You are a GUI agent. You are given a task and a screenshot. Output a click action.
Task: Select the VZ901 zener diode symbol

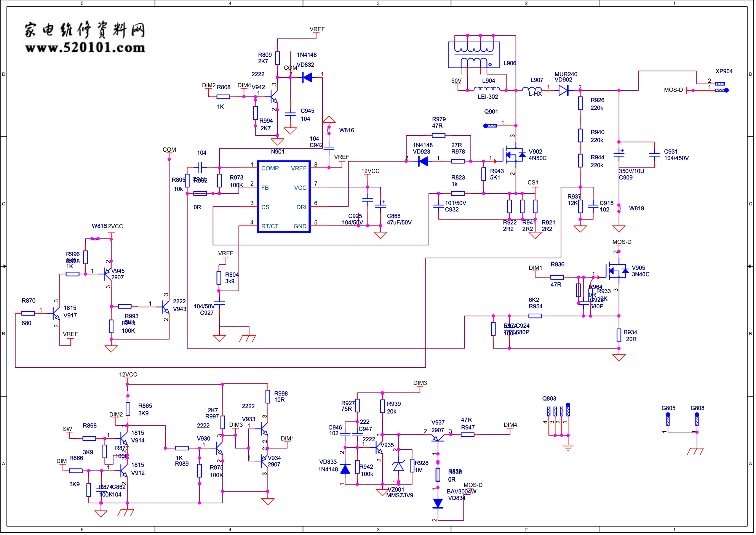[398, 466]
